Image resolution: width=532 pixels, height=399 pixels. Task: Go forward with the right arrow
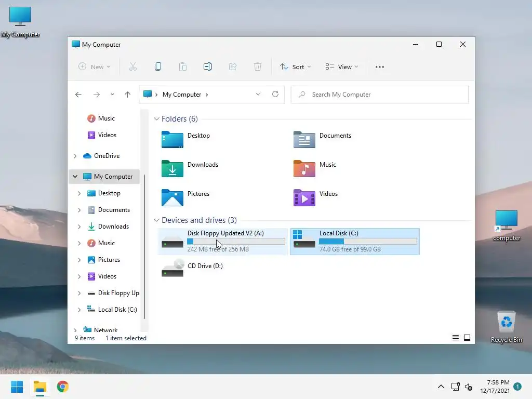click(x=97, y=95)
